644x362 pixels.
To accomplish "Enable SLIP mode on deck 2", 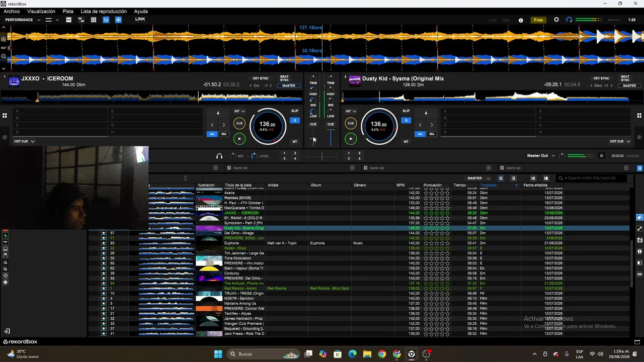I will click(406, 111).
